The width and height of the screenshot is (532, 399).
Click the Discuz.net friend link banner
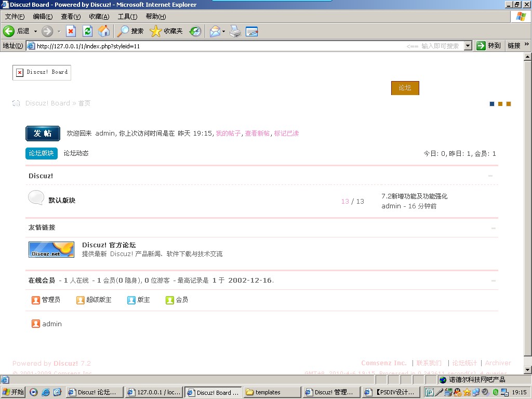(x=51, y=250)
